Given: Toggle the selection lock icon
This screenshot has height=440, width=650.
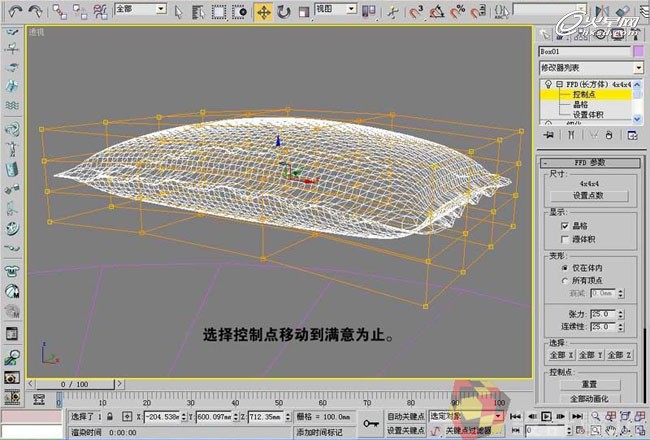Looking at the screenshot, I should click(x=110, y=415).
